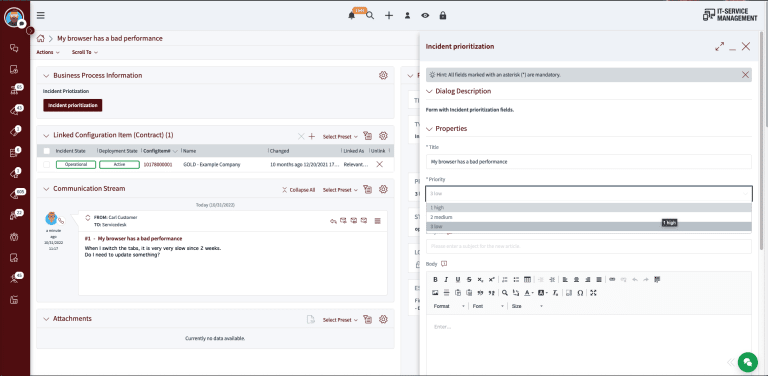This screenshot has width=768, height=376.
Task: Insert link in body editor
Action: [612, 280]
